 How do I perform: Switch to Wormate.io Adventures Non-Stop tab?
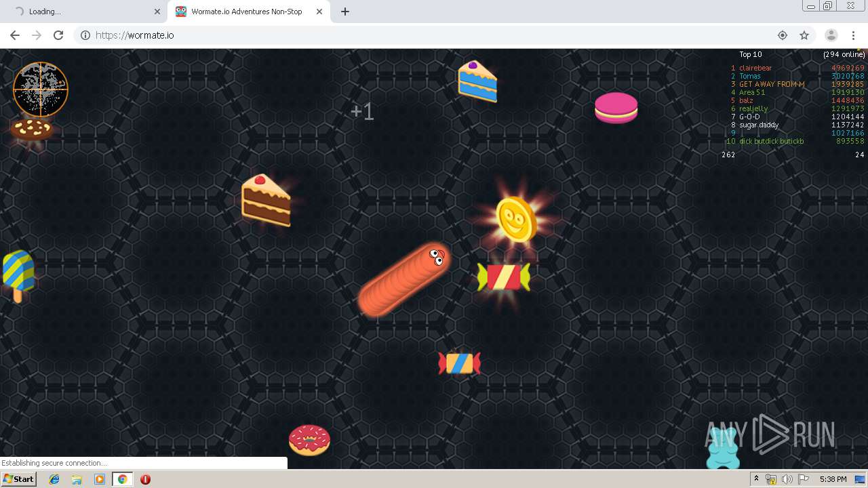(248, 12)
